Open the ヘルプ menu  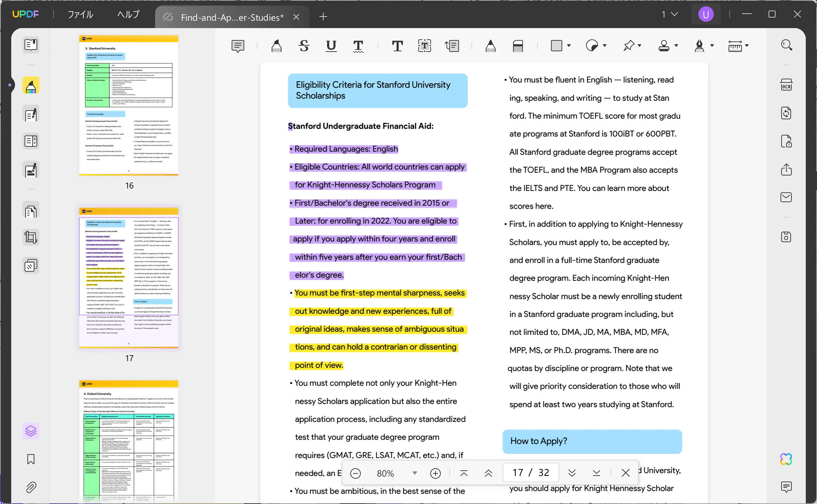[x=128, y=15]
